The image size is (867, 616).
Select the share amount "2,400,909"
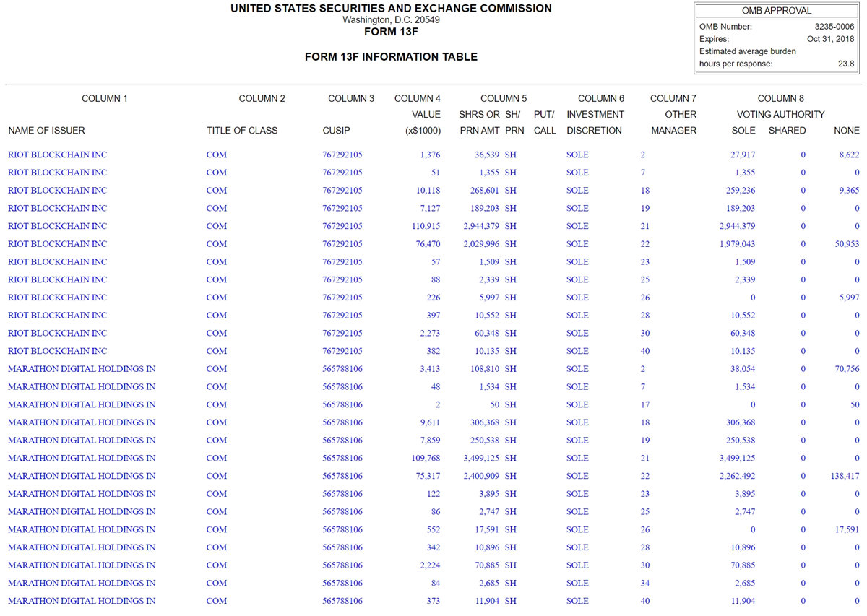pos(482,476)
